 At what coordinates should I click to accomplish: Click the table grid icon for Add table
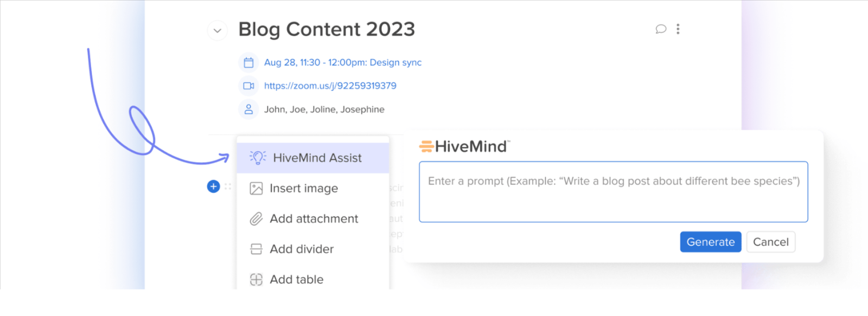[256, 279]
